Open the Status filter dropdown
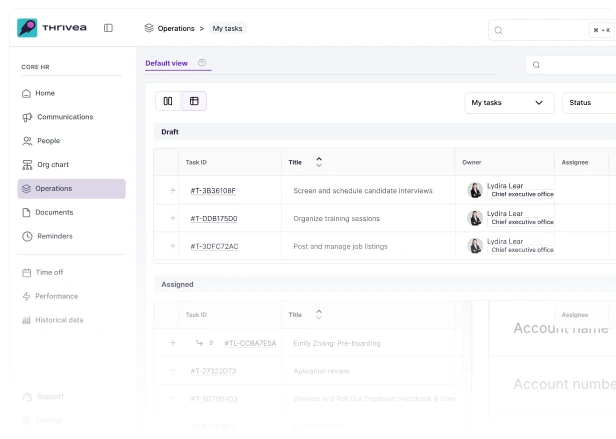This screenshot has width=616, height=439. click(x=588, y=102)
